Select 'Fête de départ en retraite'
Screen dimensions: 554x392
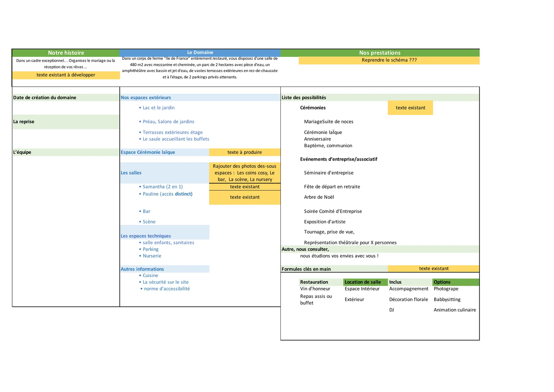pos(332,187)
